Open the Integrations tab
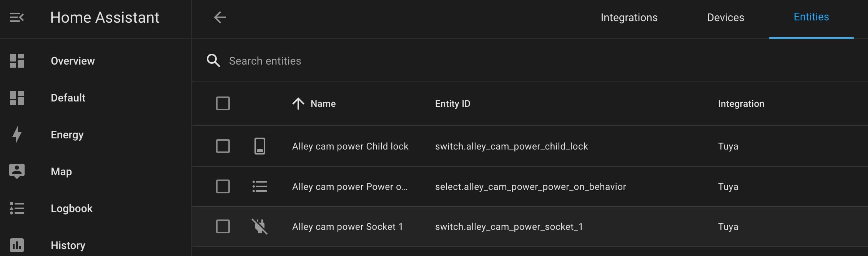 tap(629, 17)
